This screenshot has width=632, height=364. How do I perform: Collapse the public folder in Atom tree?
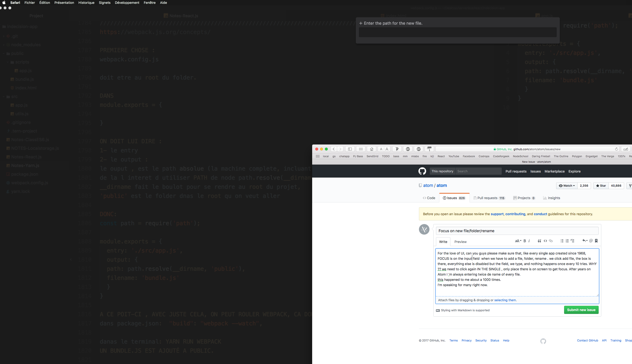(x=4, y=53)
